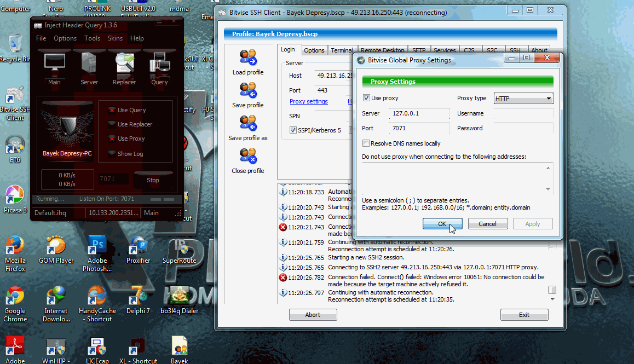Open bo3l4q Dialer desktop shortcut
The height and width of the screenshot is (364, 634).
179,301
